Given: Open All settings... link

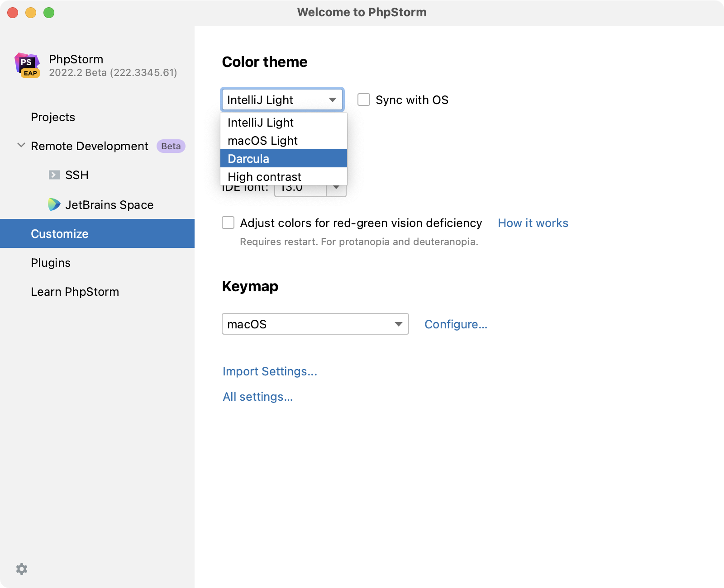Looking at the screenshot, I should point(258,397).
